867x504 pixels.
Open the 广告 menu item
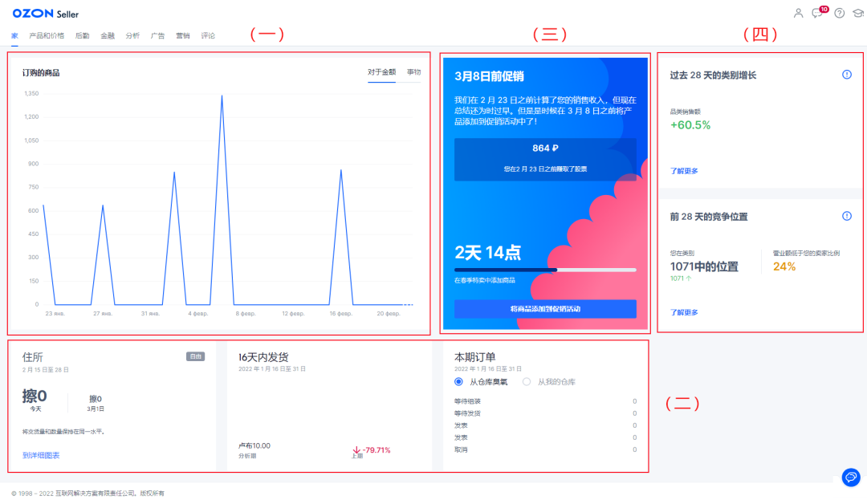[157, 35]
